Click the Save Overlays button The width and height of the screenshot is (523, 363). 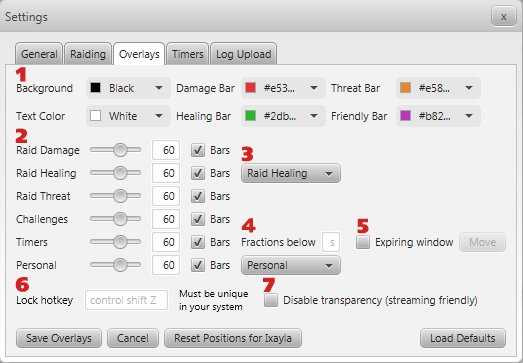pos(59,338)
